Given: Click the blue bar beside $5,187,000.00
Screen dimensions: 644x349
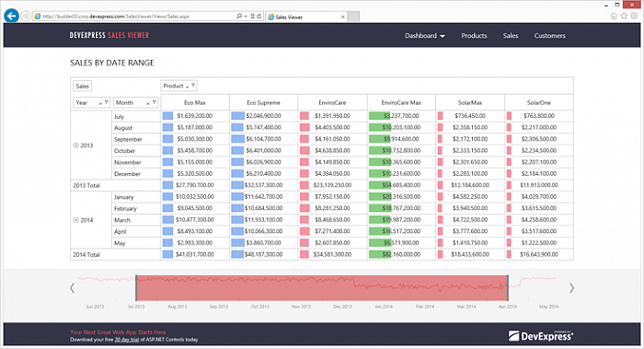Looking at the screenshot, I should 167,127.
